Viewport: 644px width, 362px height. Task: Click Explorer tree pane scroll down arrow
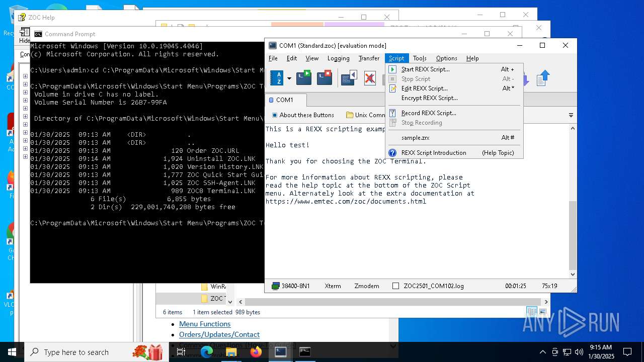point(230,302)
